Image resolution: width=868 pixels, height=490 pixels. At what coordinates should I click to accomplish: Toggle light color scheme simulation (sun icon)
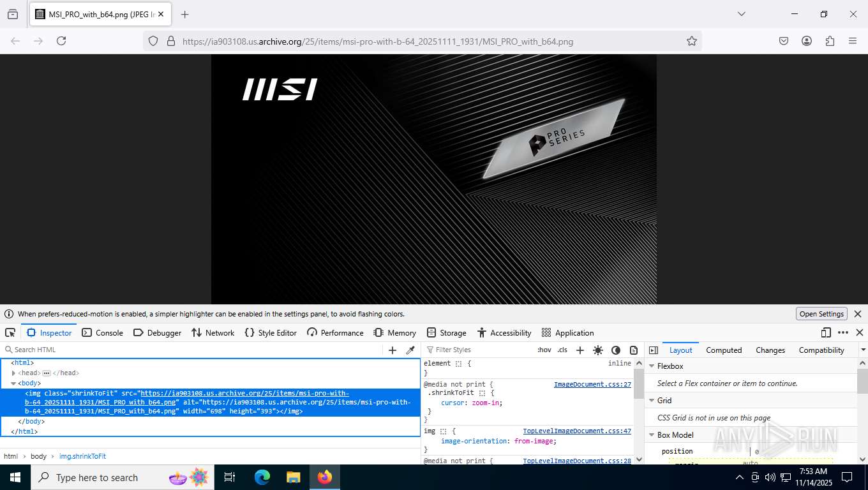point(598,350)
